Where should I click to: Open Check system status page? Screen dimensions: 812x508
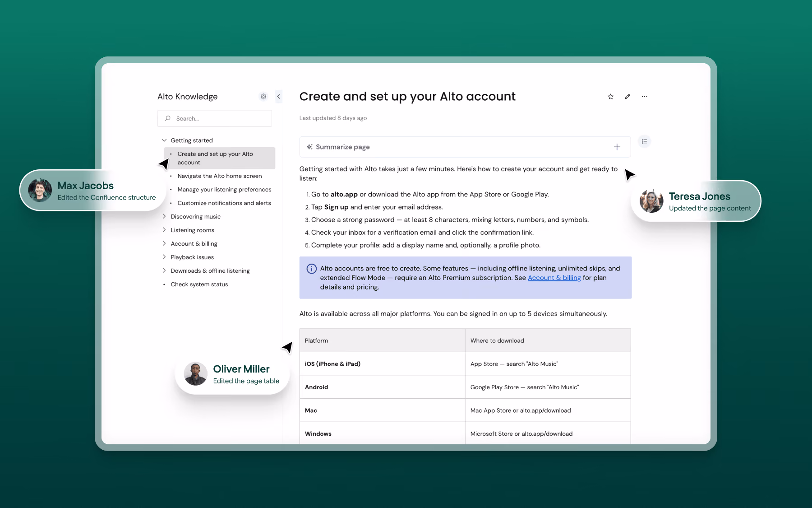pos(199,284)
